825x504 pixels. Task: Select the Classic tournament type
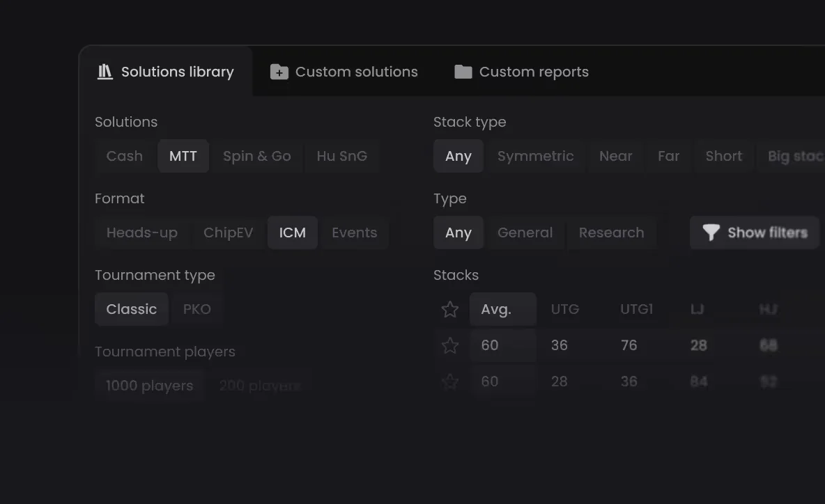(x=132, y=309)
